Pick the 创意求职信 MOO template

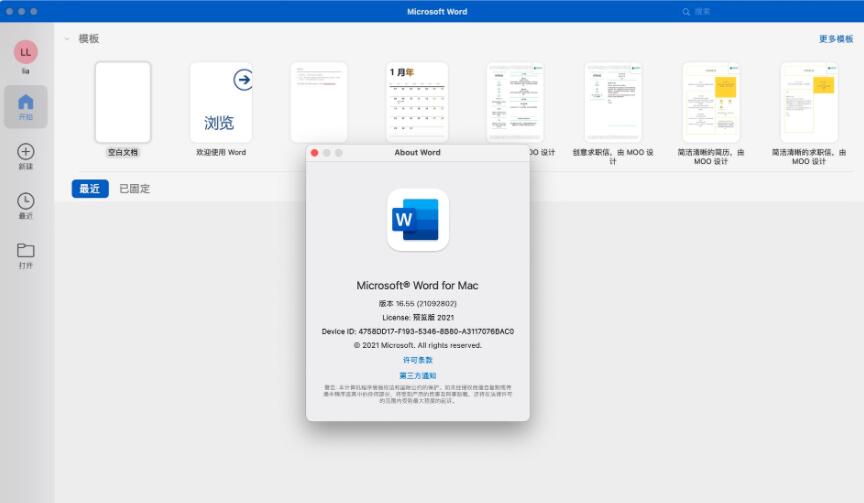pyautogui.click(x=613, y=102)
